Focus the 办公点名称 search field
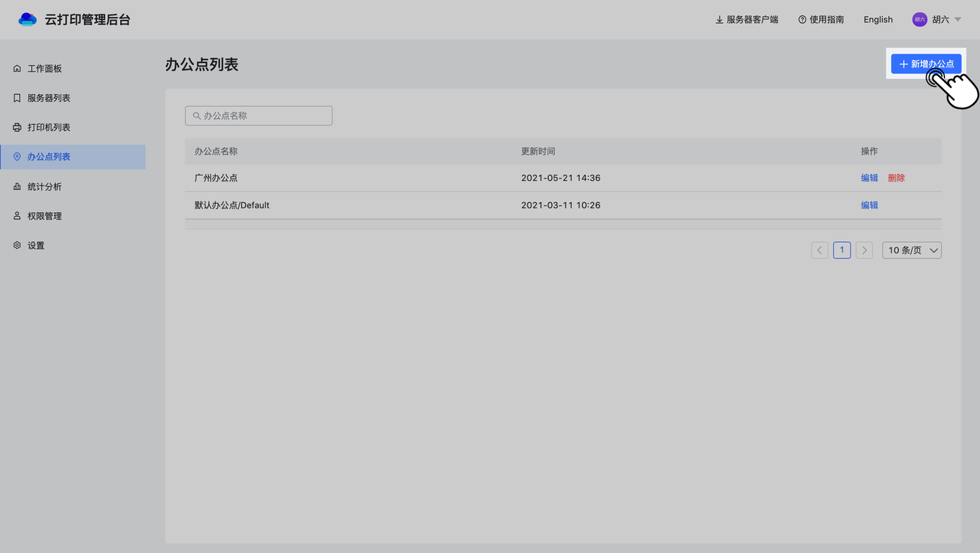The image size is (980, 553). coord(259,116)
